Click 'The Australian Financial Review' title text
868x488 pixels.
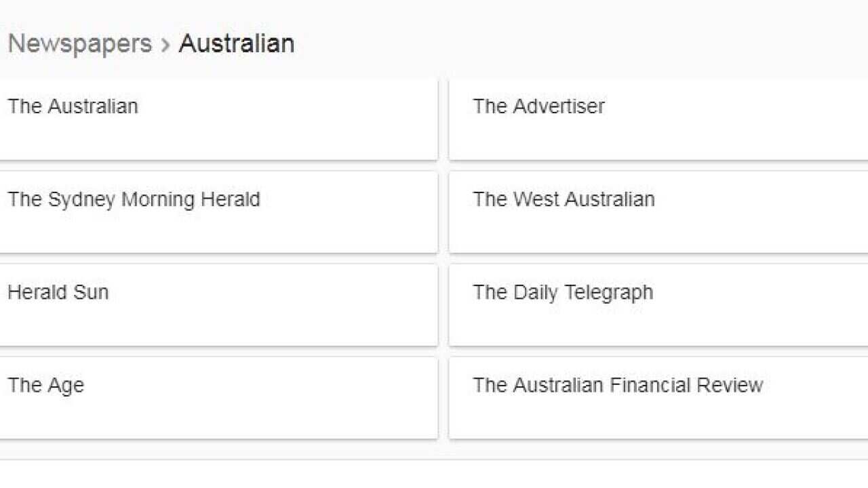(618, 386)
